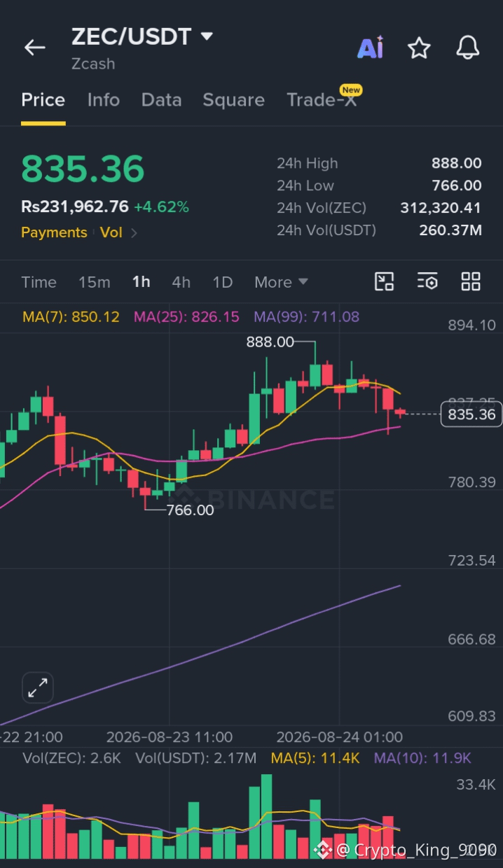The width and height of the screenshot is (503, 868).
Task: Tap the current price 835.36 headline
Action: [x=83, y=169]
